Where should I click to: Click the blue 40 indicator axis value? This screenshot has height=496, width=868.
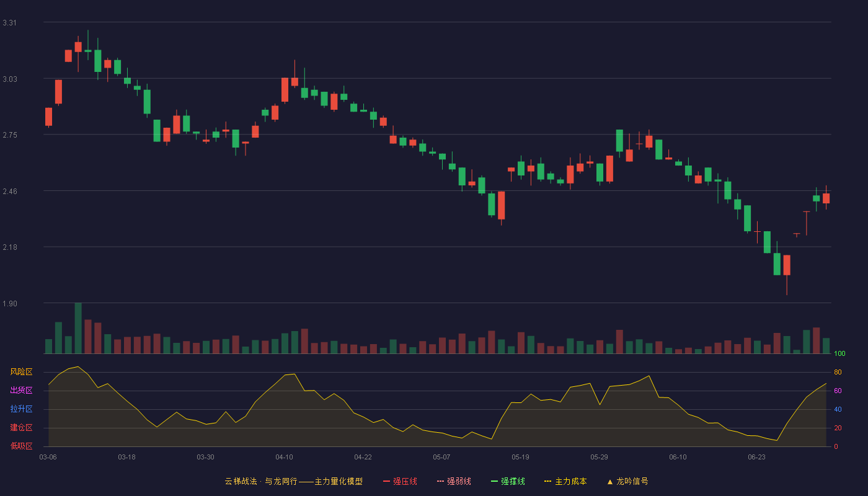coord(838,409)
